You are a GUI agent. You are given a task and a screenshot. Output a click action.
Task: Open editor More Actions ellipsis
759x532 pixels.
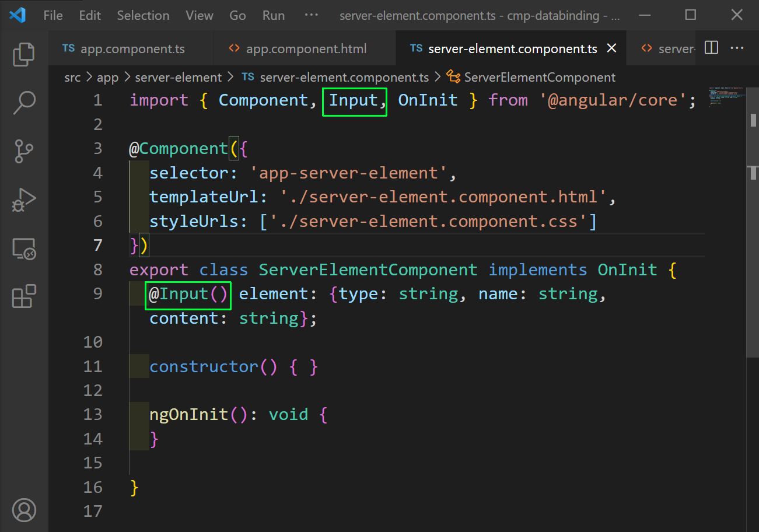737,48
